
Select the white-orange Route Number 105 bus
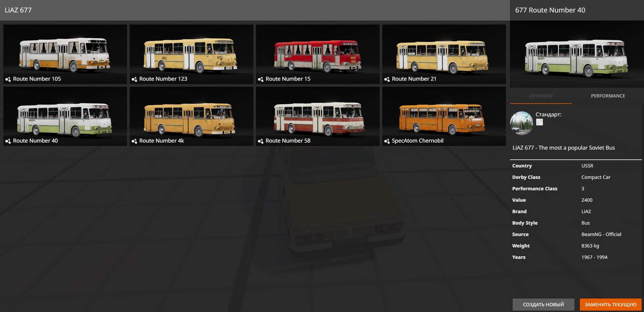65,54
